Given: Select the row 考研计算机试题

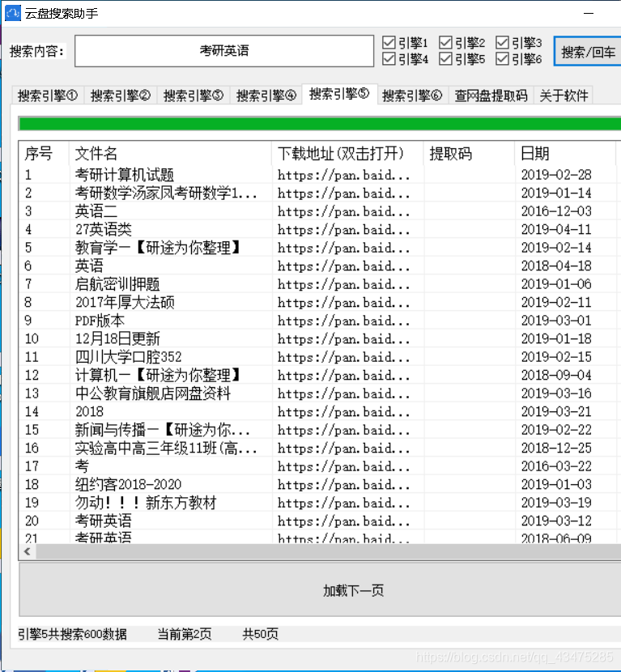Looking at the screenshot, I should [x=320, y=175].
